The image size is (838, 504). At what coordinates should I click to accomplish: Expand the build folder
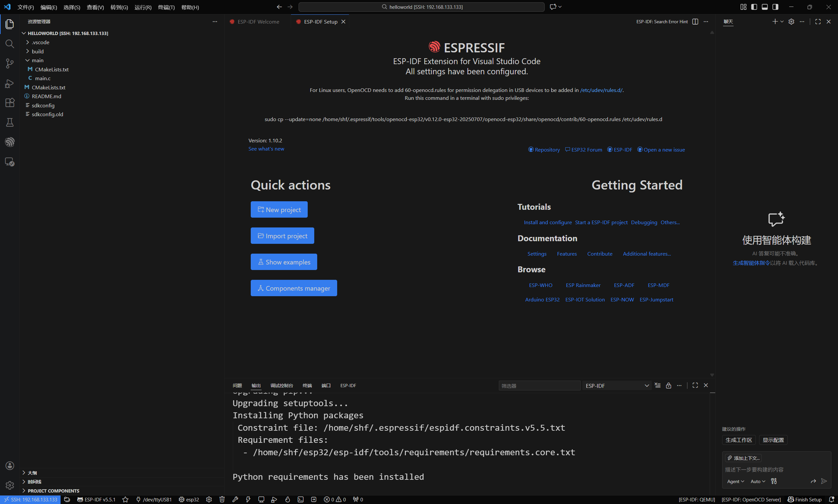point(37,51)
